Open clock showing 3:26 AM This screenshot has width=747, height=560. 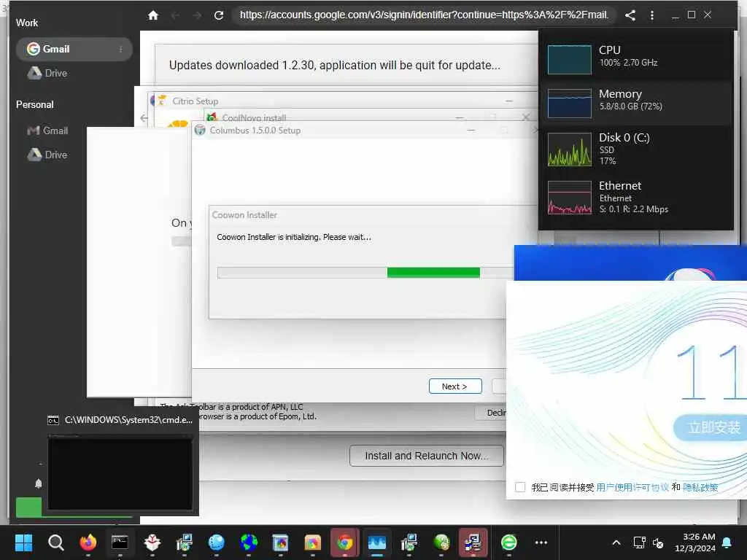pos(695,542)
